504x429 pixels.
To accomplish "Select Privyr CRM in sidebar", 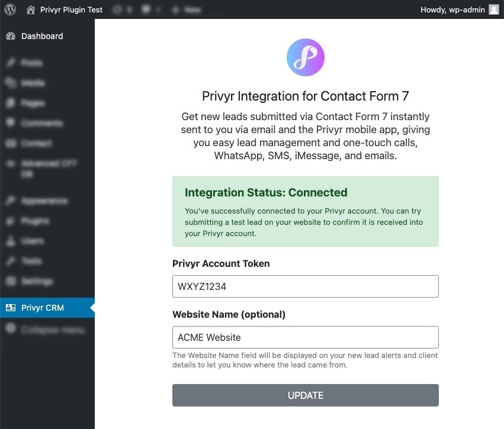I will (47, 308).
